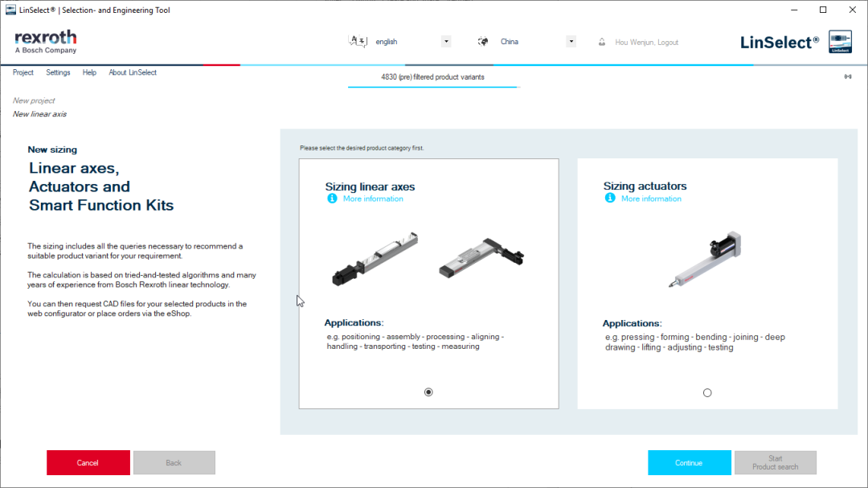Screen dimensions: 868x488
Task: Open the Help menu
Action: tap(89, 72)
